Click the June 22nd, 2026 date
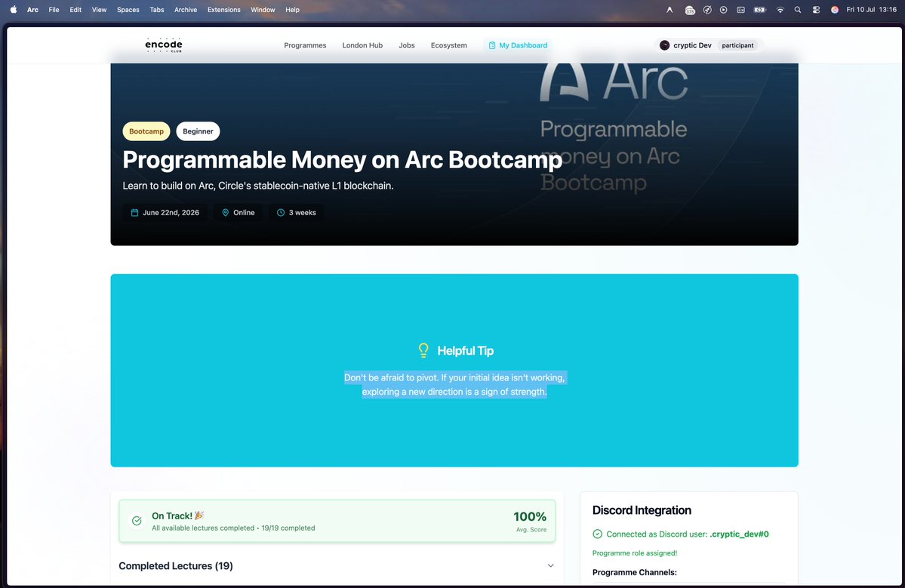This screenshot has width=905, height=588. coord(171,212)
